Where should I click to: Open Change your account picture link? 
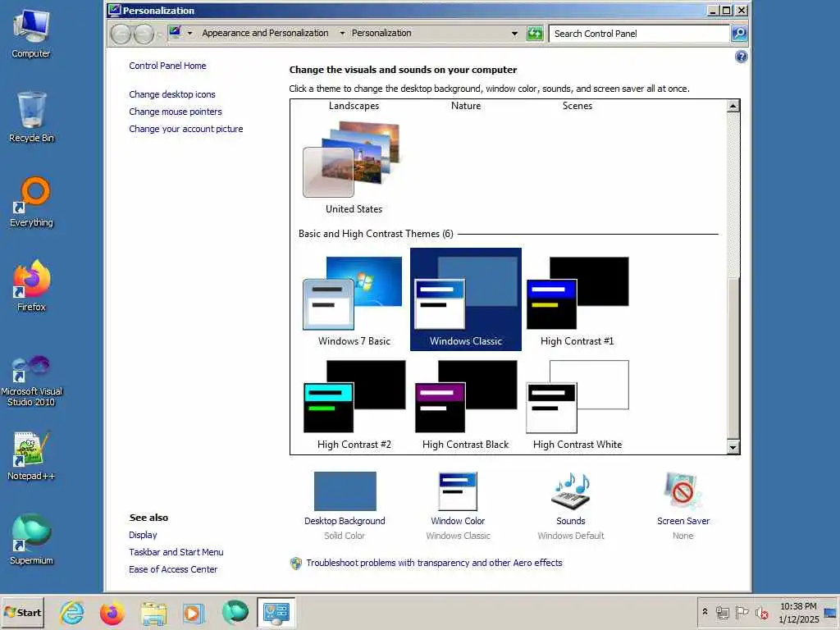tap(186, 129)
